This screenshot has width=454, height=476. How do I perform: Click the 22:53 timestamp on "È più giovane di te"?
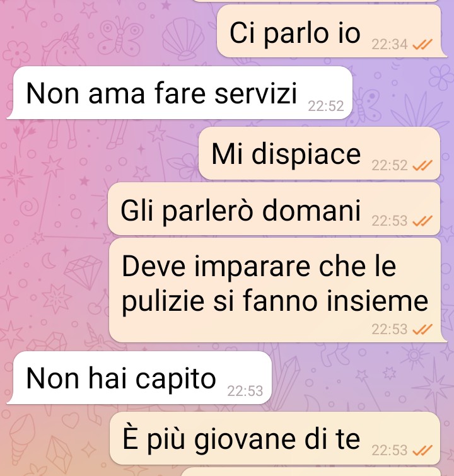tap(389, 450)
